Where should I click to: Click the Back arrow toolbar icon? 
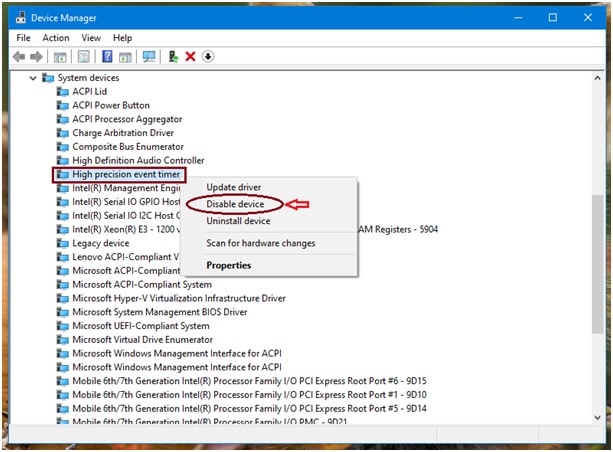[19, 57]
